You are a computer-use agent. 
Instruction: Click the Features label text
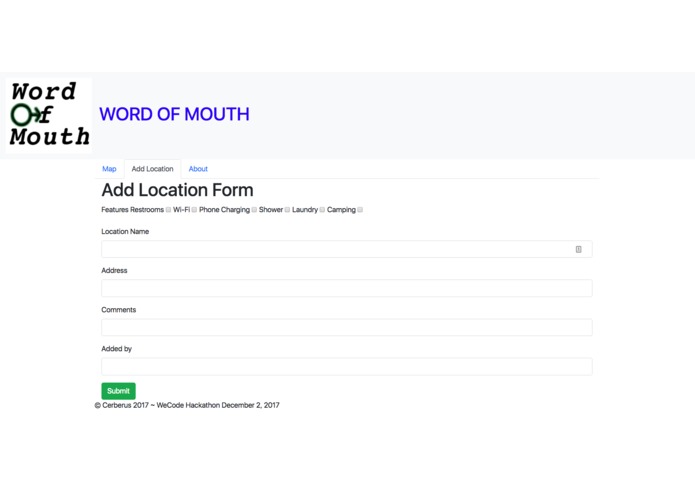tap(114, 210)
